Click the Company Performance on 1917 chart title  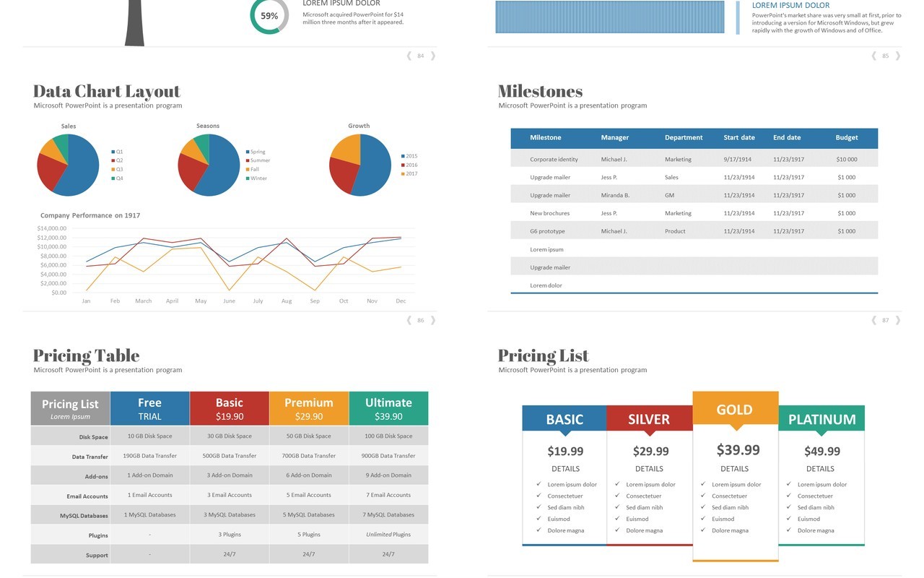[90, 215]
